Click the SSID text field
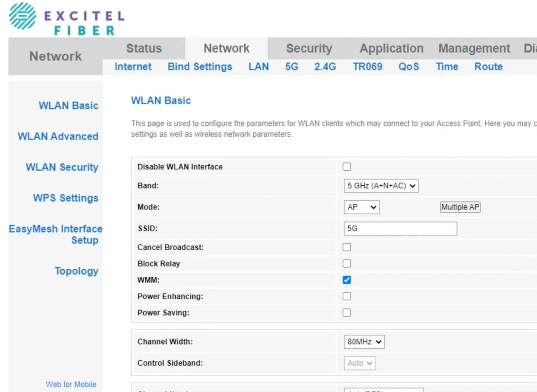 400,229
